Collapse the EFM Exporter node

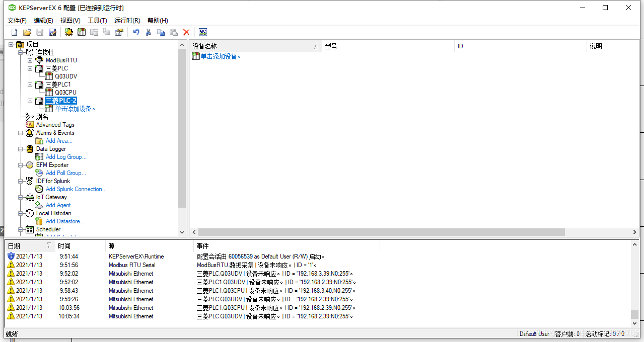pos(21,165)
